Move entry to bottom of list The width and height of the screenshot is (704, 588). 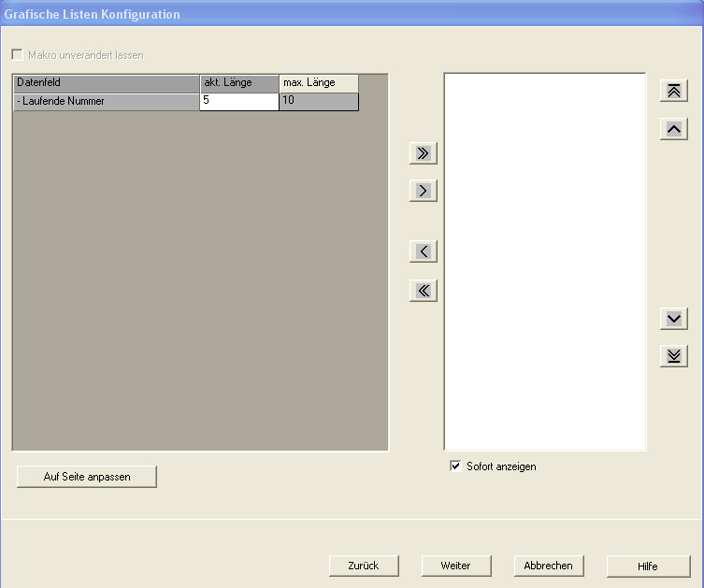tap(673, 356)
